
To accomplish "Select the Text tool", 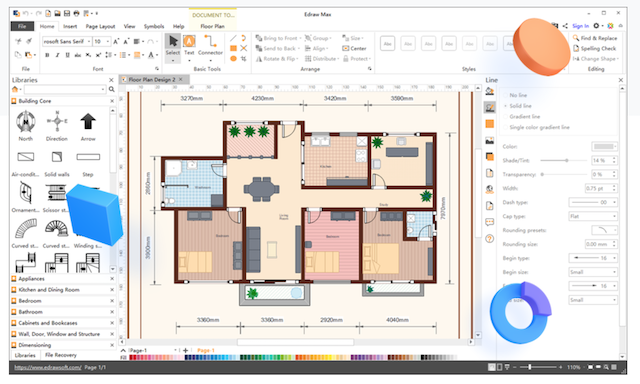I will click(189, 45).
